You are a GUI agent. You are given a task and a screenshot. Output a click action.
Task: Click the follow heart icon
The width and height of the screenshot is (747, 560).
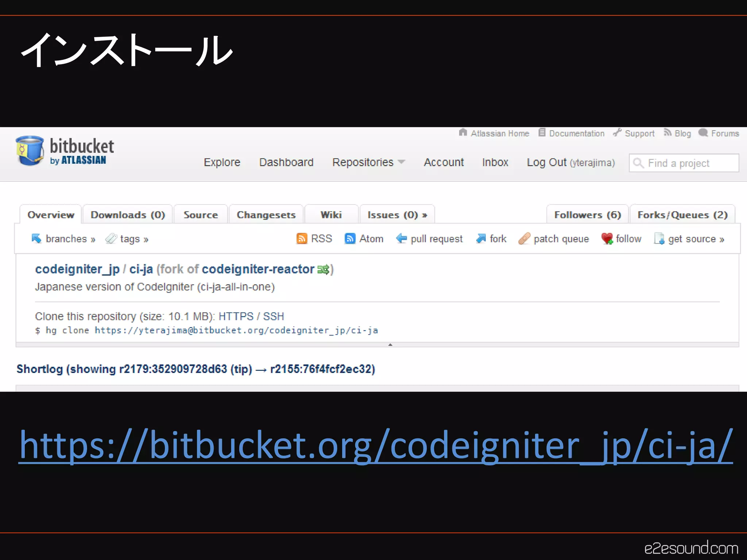(x=607, y=238)
